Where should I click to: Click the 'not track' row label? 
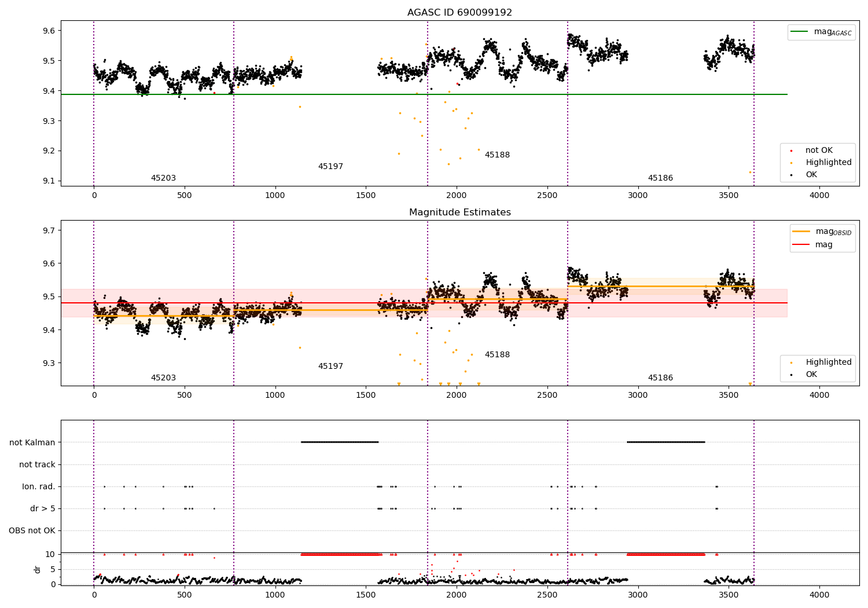[37, 464]
